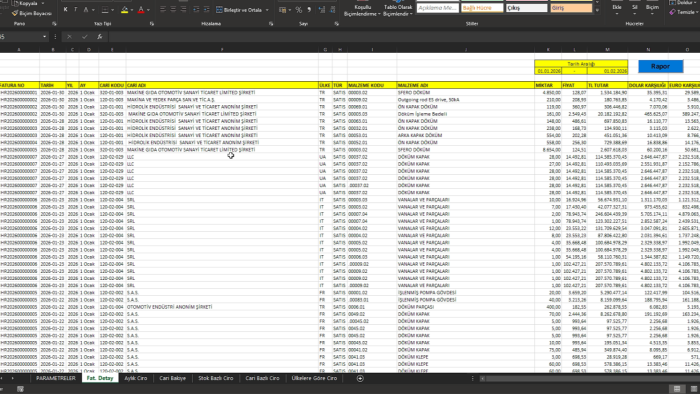Switch to Normal view icon in status bar

coord(676,389)
